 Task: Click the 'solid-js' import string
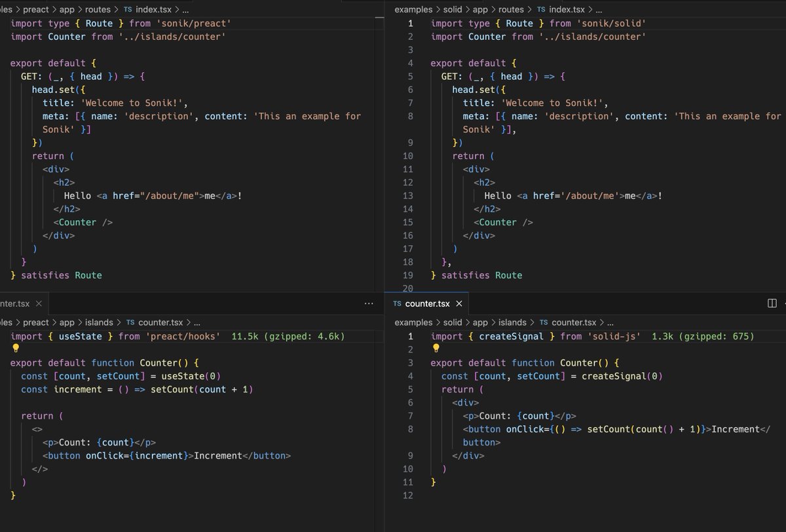pyautogui.click(x=614, y=336)
